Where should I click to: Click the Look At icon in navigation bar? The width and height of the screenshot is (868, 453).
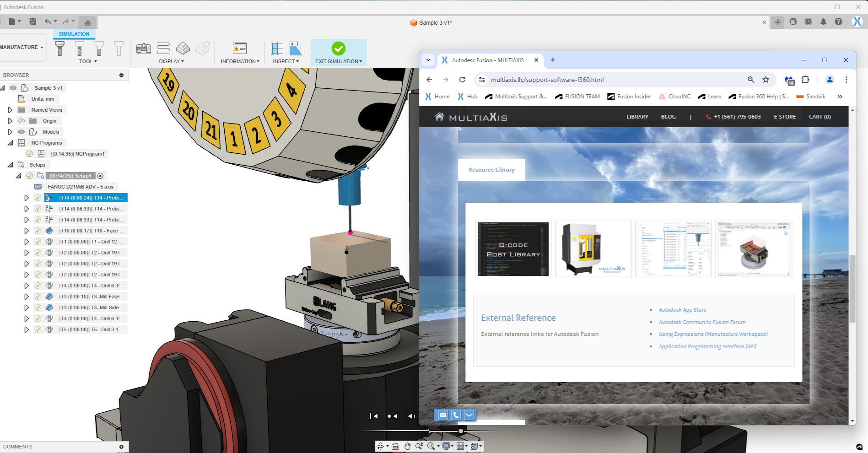[x=395, y=446]
